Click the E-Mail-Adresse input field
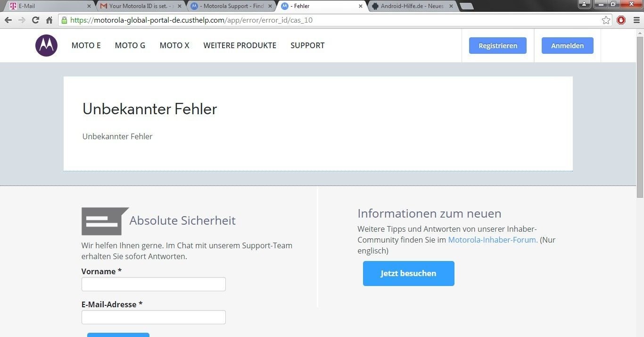644x337 pixels. point(154,317)
